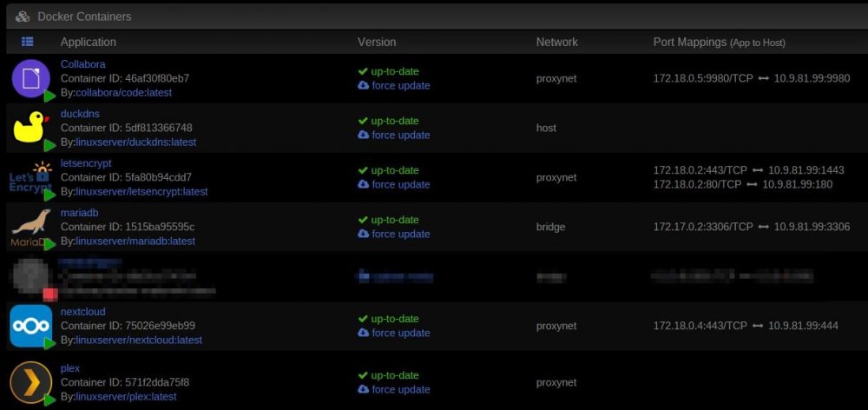
Task: Sort by the Version column header
Action: click(x=377, y=42)
